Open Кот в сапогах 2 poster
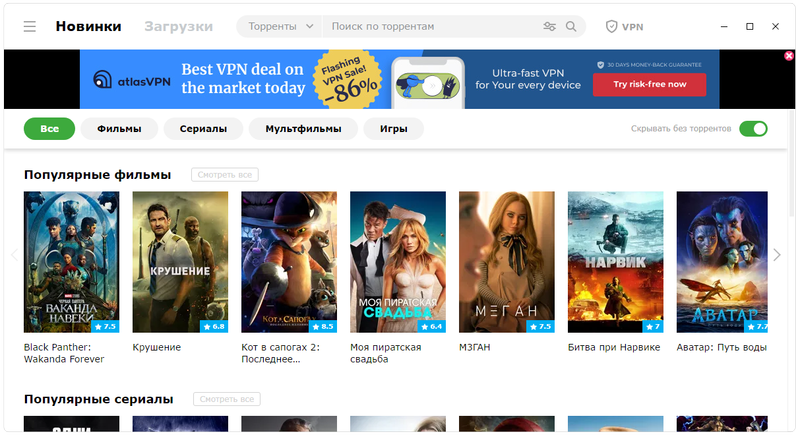This screenshot has width=800, height=435. tap(289, 262)
